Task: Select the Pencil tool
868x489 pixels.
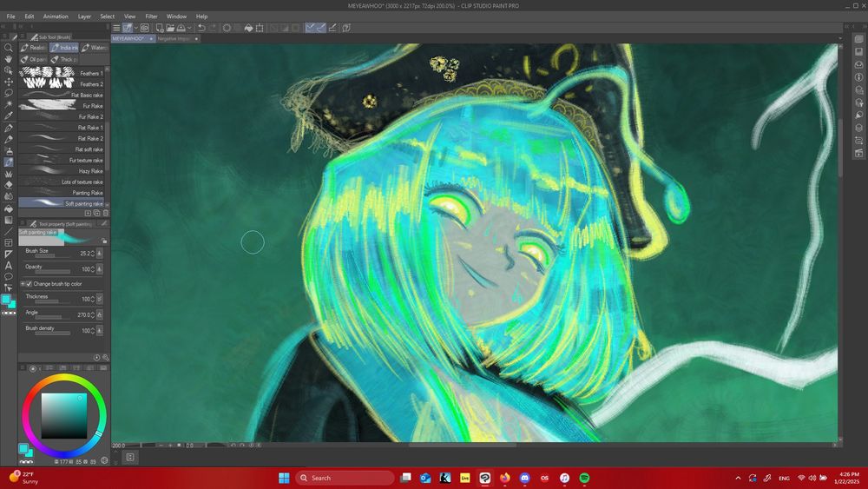Action: pos(9,139)
